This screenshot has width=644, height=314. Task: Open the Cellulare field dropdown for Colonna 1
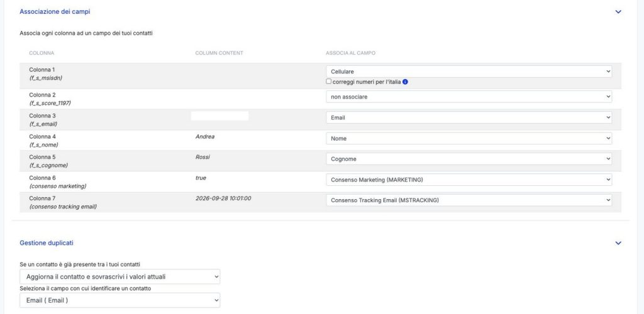[x=469, y=72]
